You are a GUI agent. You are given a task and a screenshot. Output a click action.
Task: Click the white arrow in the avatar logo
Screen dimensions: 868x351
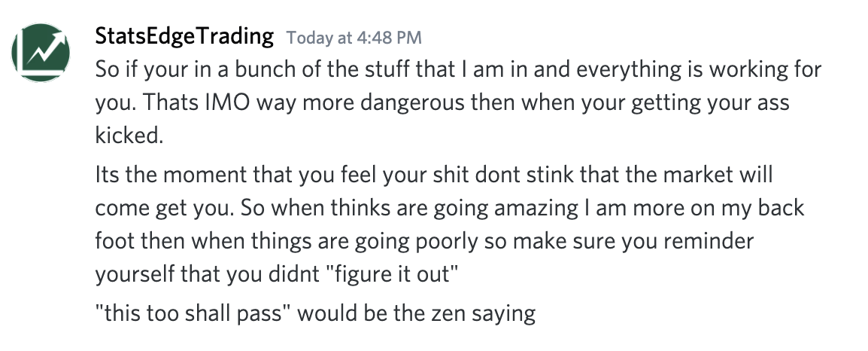(47, 47)
